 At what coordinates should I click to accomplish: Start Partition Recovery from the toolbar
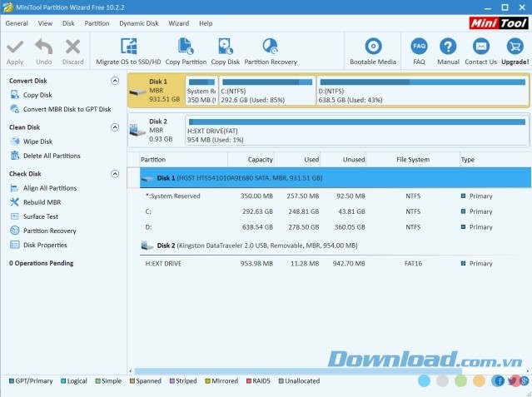pyautogui.click(x=271, y=52)
